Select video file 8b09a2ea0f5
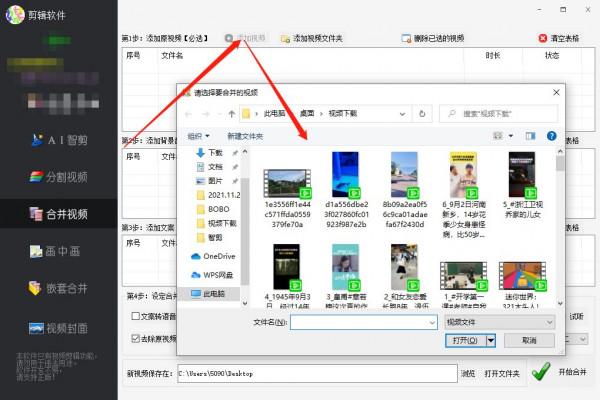 pos(405,190)
